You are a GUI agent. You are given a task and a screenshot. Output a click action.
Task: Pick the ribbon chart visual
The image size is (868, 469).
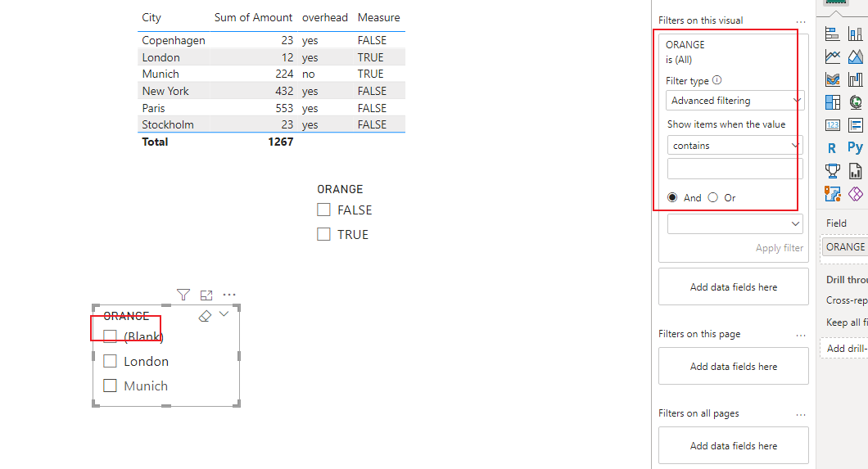point(832,79)
